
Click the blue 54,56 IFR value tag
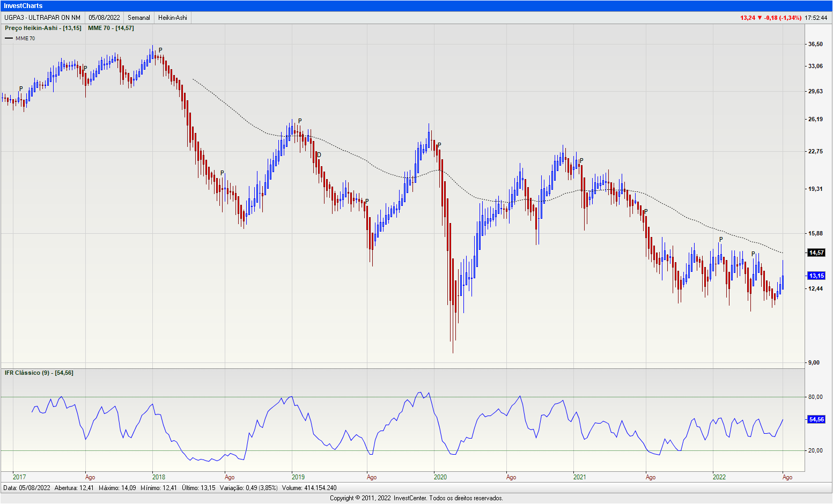pyautogui.click(x=816, y=419)
